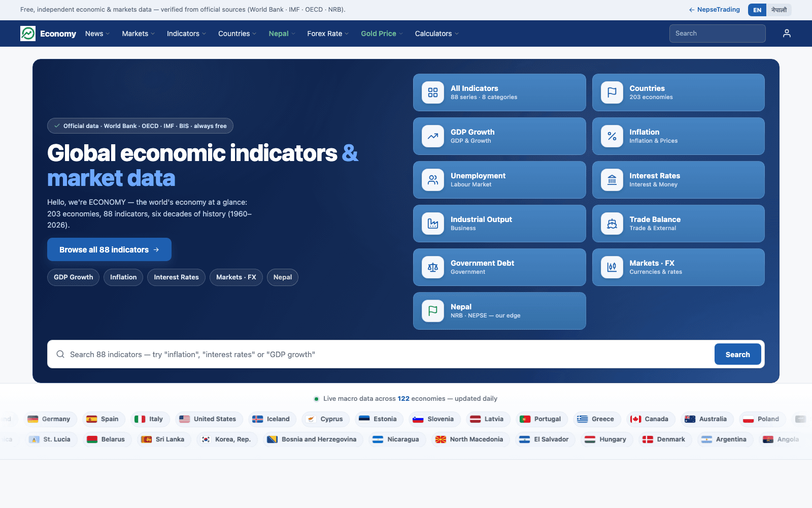Screen dimensions: 812x508
Task: Click the Portugal flag icon
Action: pos(525,419)
